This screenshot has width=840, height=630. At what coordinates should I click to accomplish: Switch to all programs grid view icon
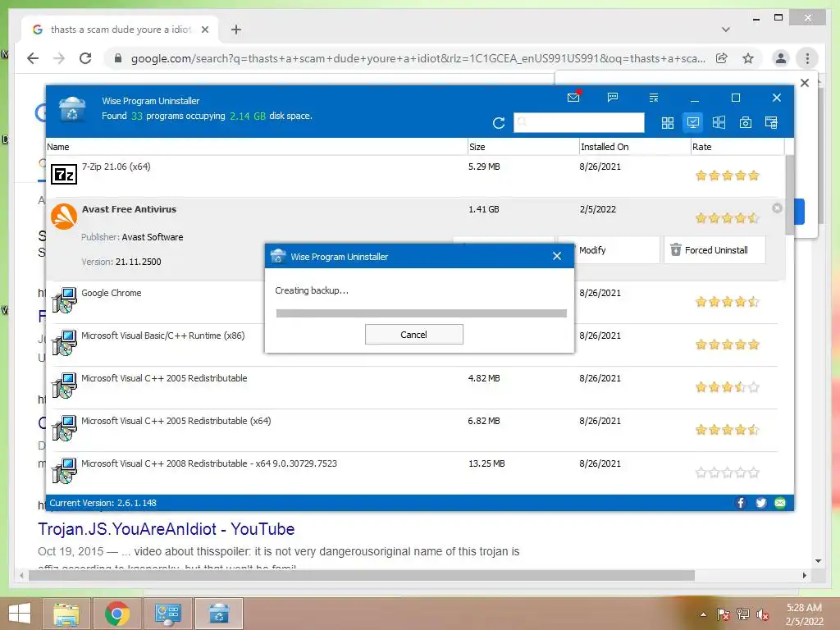click(x=668, y=123)
